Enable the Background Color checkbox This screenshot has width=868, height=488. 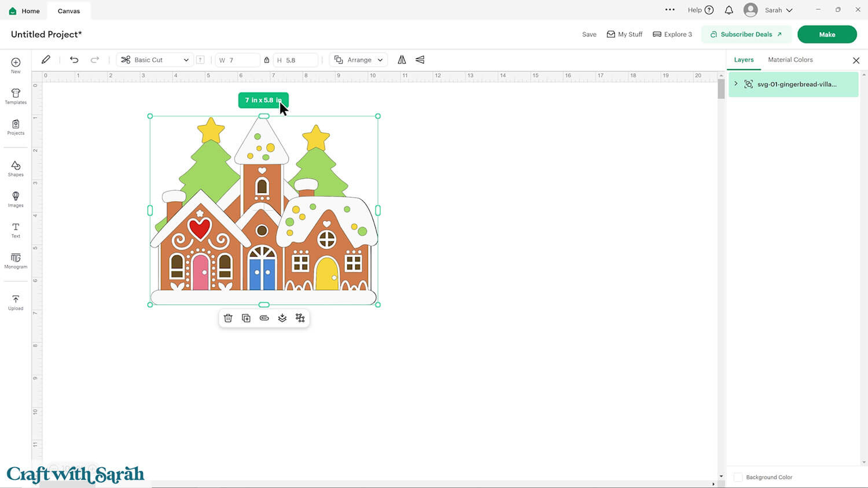point(738,477)
